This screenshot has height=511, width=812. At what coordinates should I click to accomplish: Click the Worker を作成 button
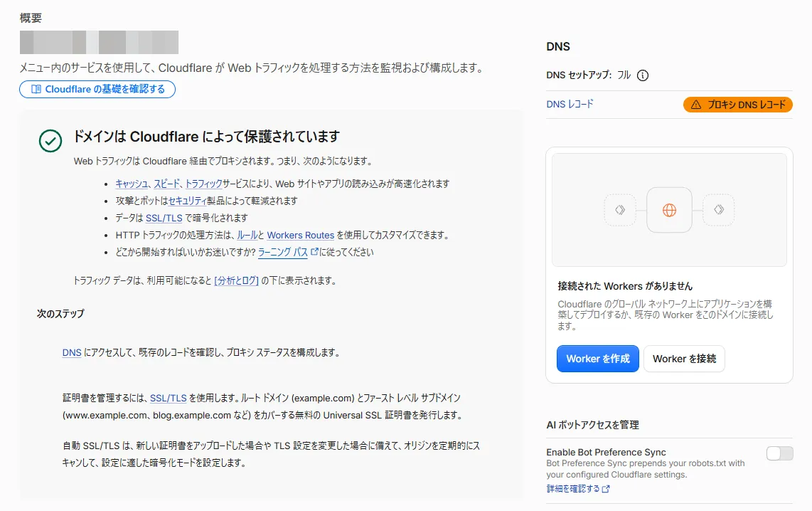pyautogui.click(x=597, y=359)
